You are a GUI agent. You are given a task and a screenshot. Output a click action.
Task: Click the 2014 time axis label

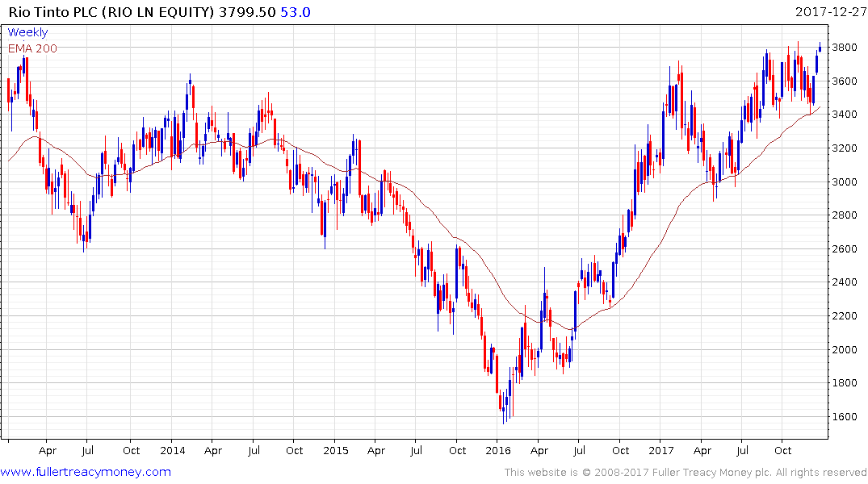(x=173, y=451)
